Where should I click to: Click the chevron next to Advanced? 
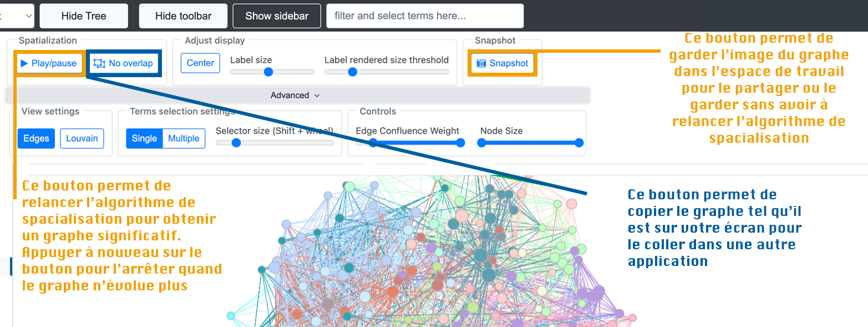pyautogui.click(x=317, y=95)
